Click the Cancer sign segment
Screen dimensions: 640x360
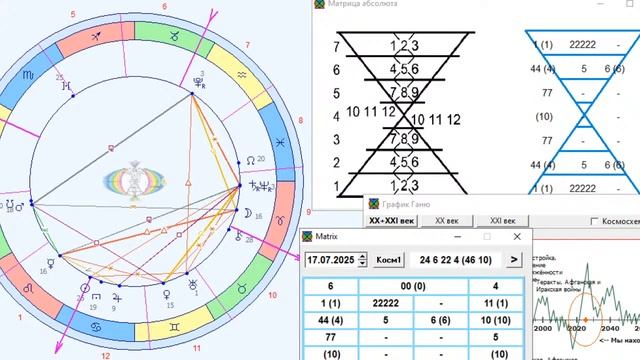(x=96, y=327)
